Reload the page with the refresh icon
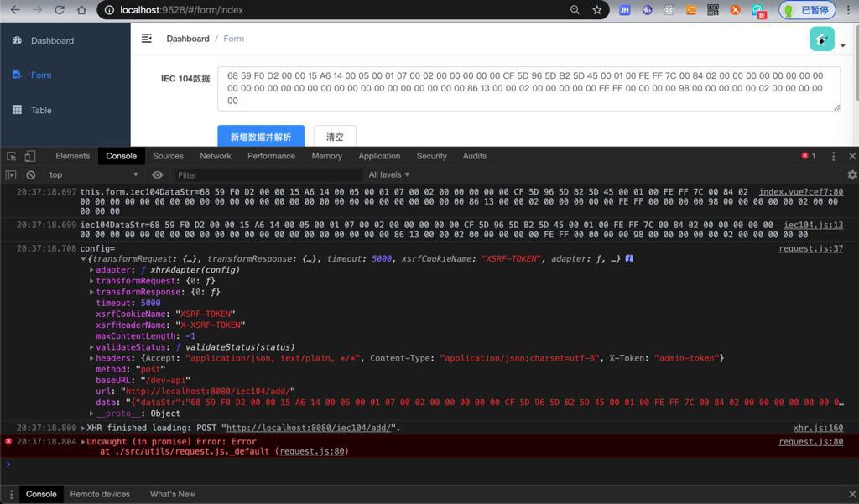Screen dimensions: 859x504 (60, 10)
